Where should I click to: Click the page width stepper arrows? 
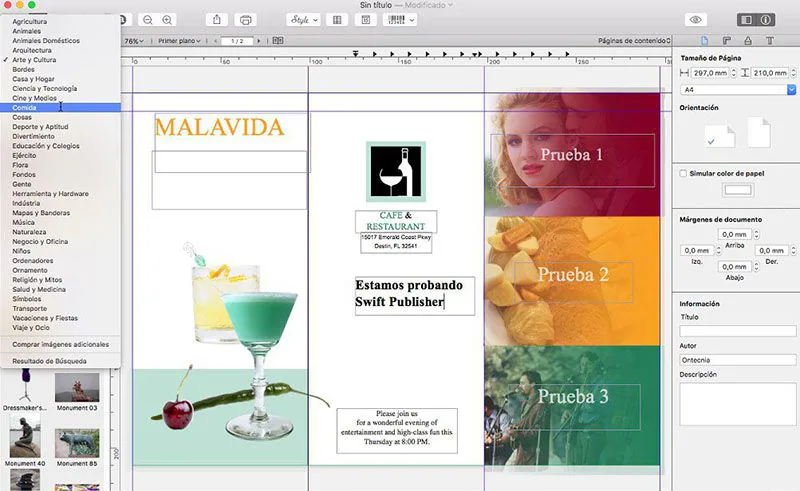734,73
